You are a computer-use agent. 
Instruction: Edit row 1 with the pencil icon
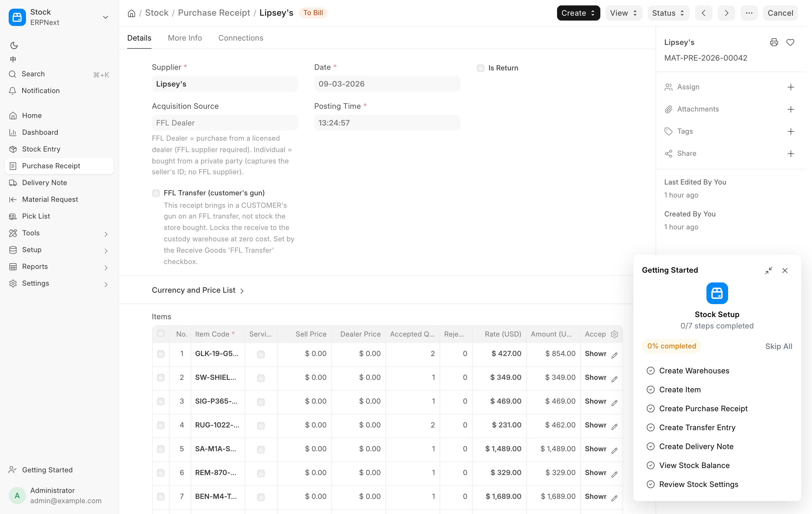(x=614, y=355)
